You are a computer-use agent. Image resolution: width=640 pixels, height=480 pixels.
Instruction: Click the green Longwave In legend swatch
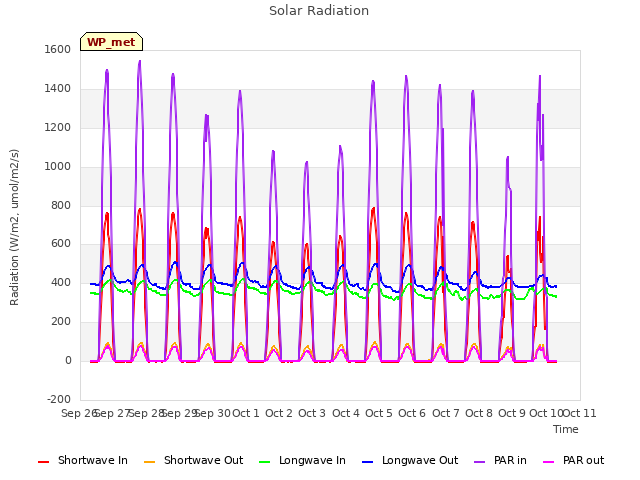click(x=265, y=462)
